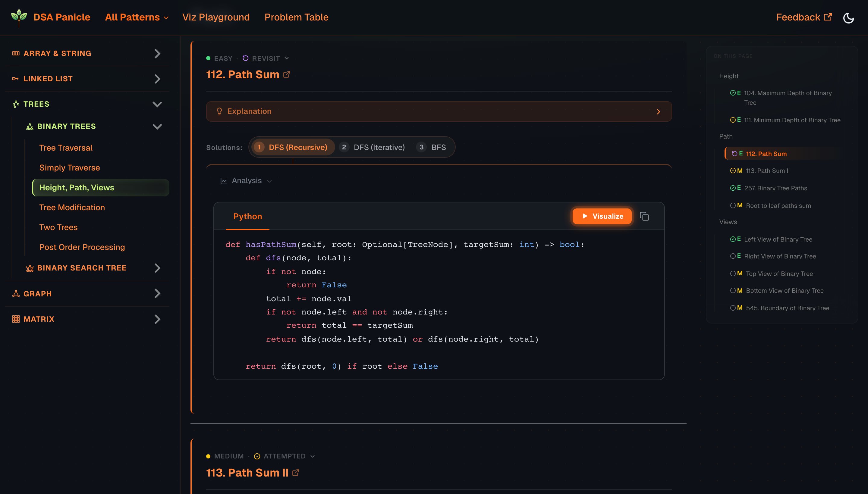Open the ATTEMPTED status dropdown

[285, 456]
